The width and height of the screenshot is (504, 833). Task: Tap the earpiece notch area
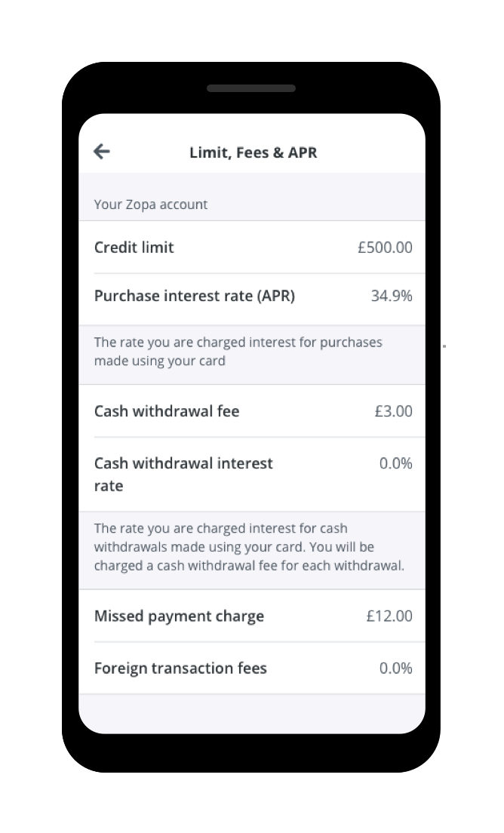pos(251,88)
